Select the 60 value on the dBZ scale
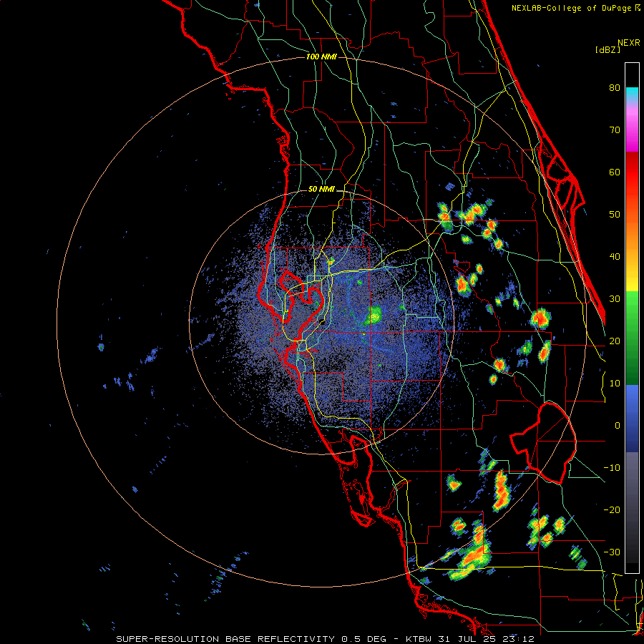Image resolution: width=644 pixels, height=644 pixels. (x=615, y=172)
